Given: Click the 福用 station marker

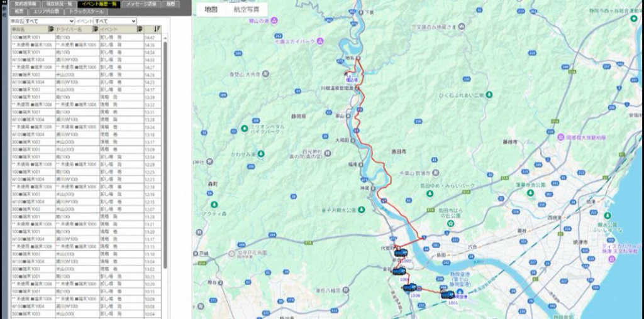Looking at the screenshot, I should 361,165.
